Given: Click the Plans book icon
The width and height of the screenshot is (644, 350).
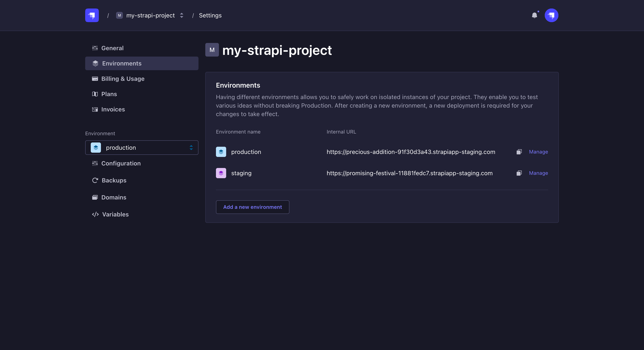Looking at the screenshot, I should pyautogui.click(x=95, y=94).
